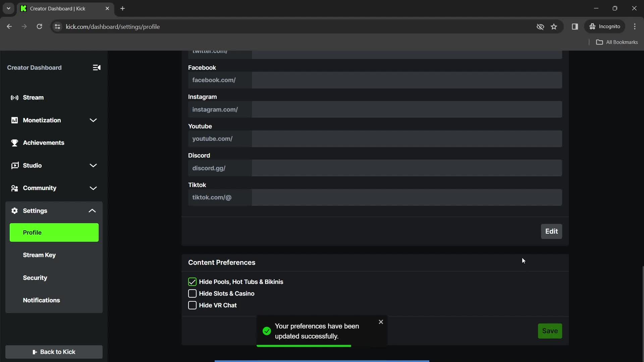Enable Hide Slots & Casino checkbox
644x362 pixels.
(x=193, y=294)
